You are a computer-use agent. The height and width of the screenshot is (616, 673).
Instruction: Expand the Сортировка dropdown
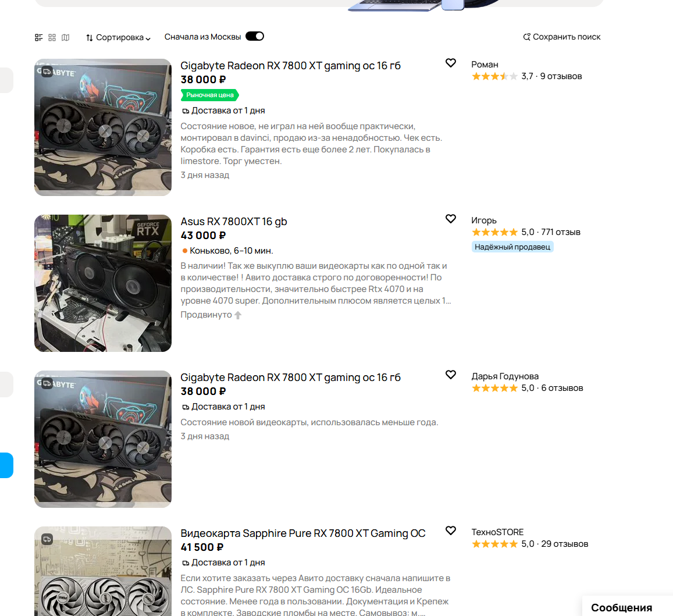click(118, 37)
